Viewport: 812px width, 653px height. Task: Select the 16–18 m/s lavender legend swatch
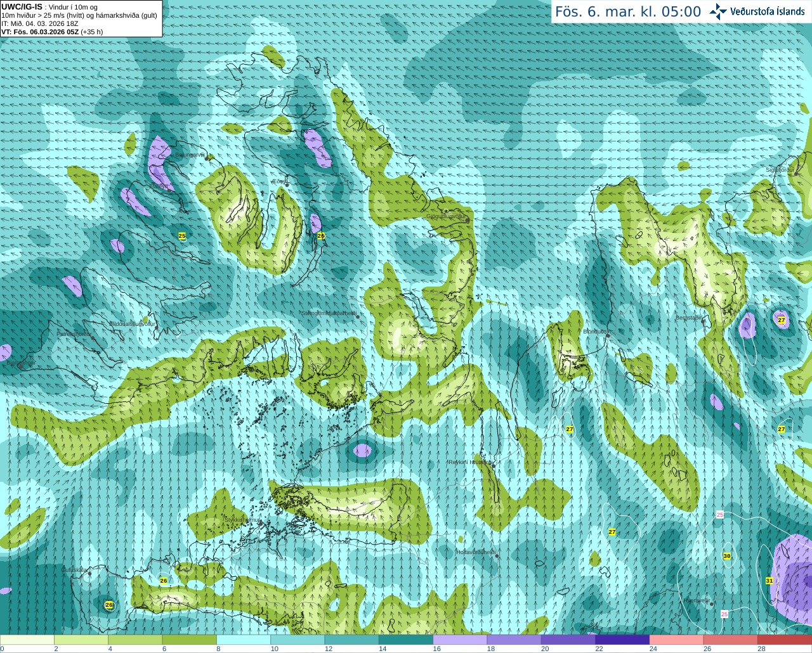click(460, 639)
